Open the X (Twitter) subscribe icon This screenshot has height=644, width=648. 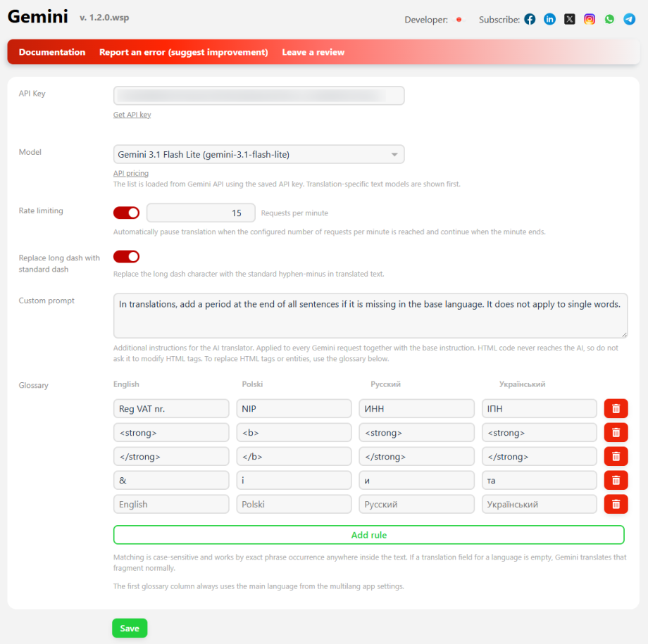570,19
